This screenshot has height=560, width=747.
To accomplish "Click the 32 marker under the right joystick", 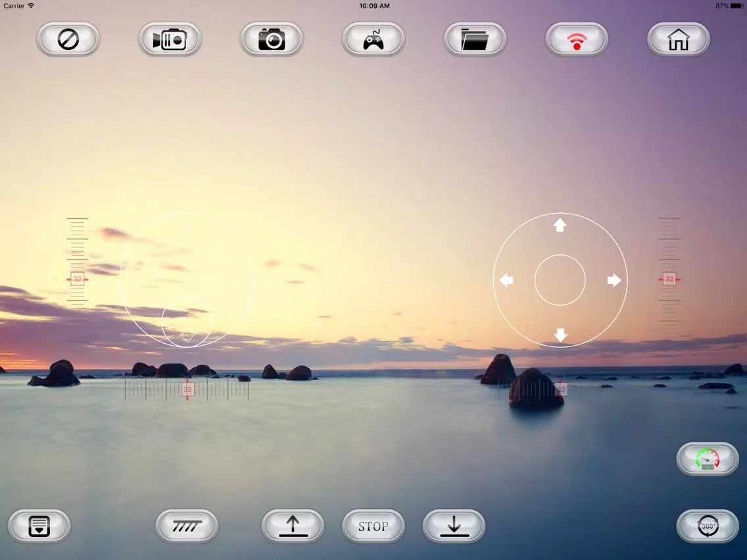I will (561, 390).
